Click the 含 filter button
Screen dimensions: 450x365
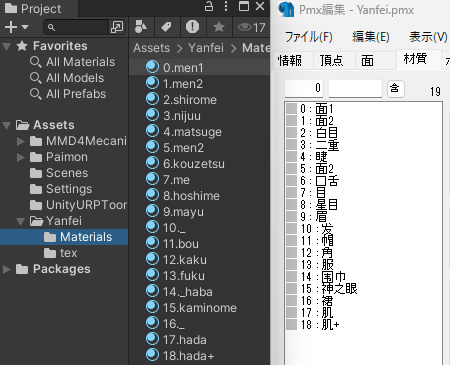[x=395, y=89]
